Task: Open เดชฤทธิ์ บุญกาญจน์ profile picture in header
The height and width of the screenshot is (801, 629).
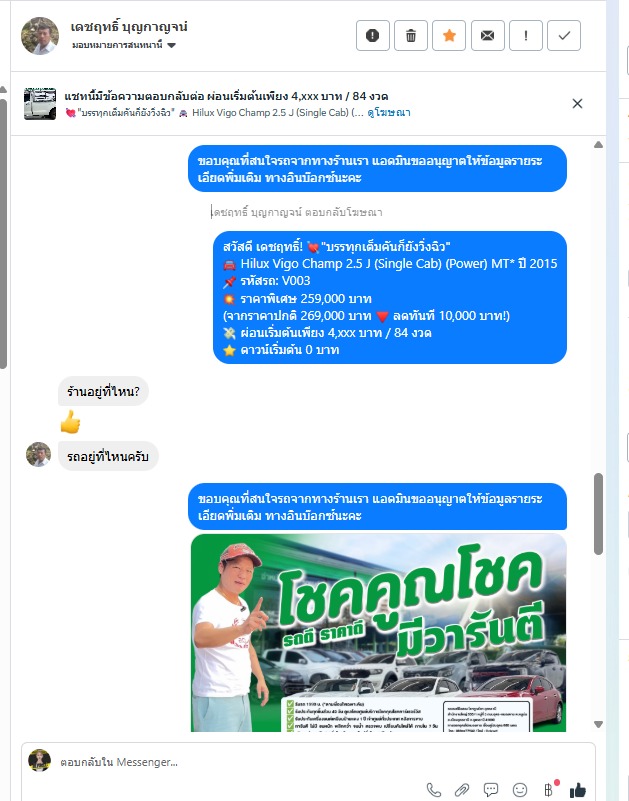Action: coord(40,36)
